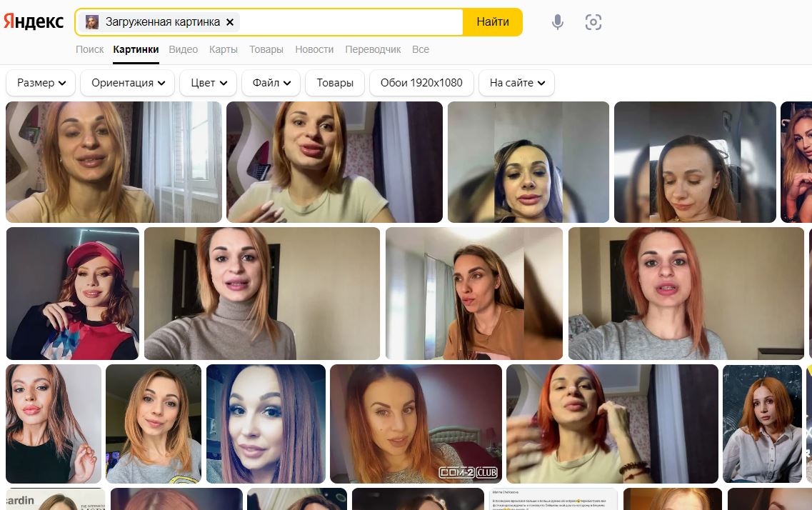Screen dimensions: 812x510
Task: Open the Ориентация dropdown
Action: click(127, 83)
